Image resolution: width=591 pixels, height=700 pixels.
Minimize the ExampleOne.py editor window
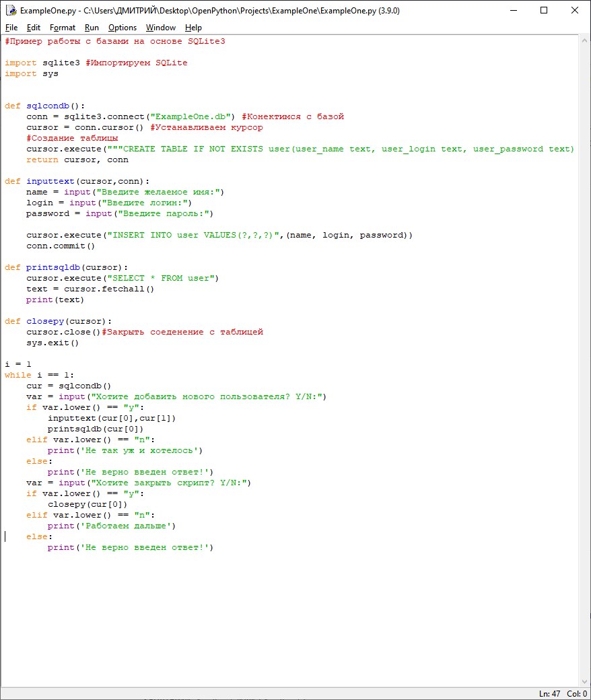click(513, 11)
